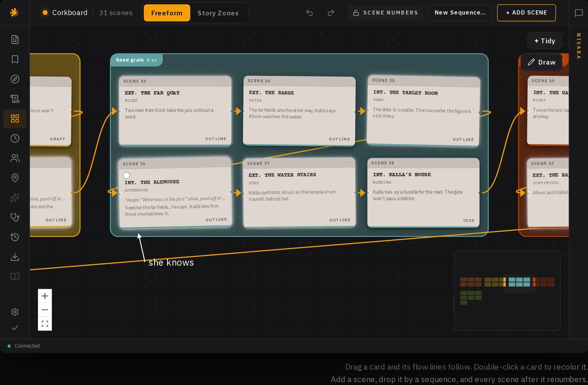Image resolution: width=588 pixels, height=385 pixels.
Task: Open the comments chat icon
Action: pyautogui.click(x=579, y=13)
